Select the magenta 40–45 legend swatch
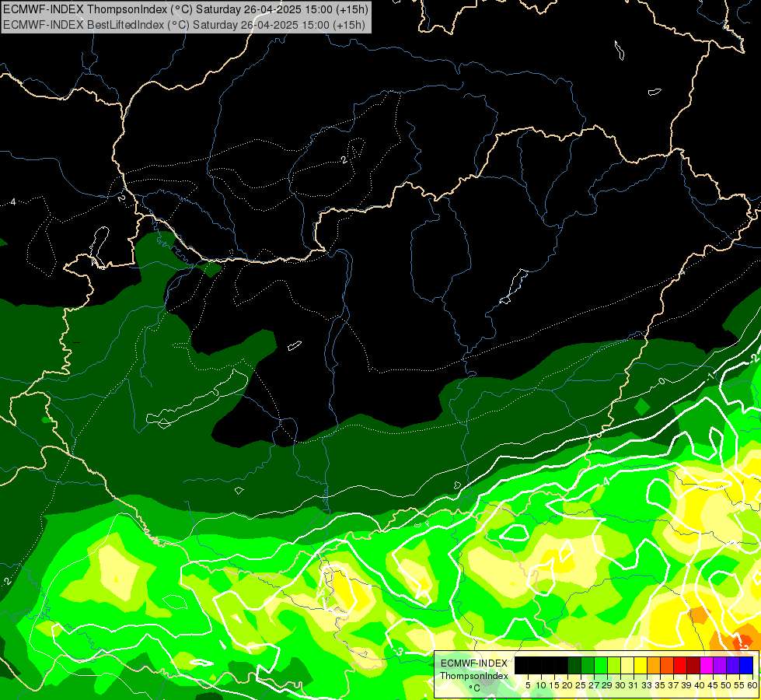Screen dimensions: 761x700 [706, 665]
